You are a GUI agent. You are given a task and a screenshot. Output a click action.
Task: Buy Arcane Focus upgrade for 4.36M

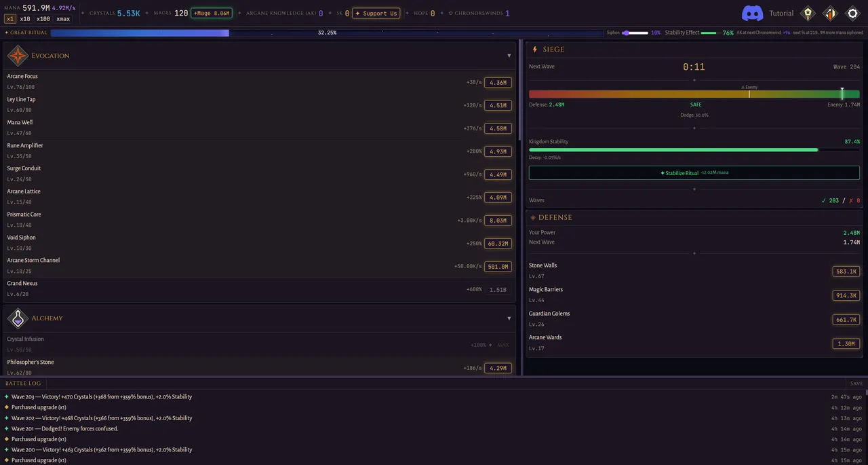coord(498,82)
